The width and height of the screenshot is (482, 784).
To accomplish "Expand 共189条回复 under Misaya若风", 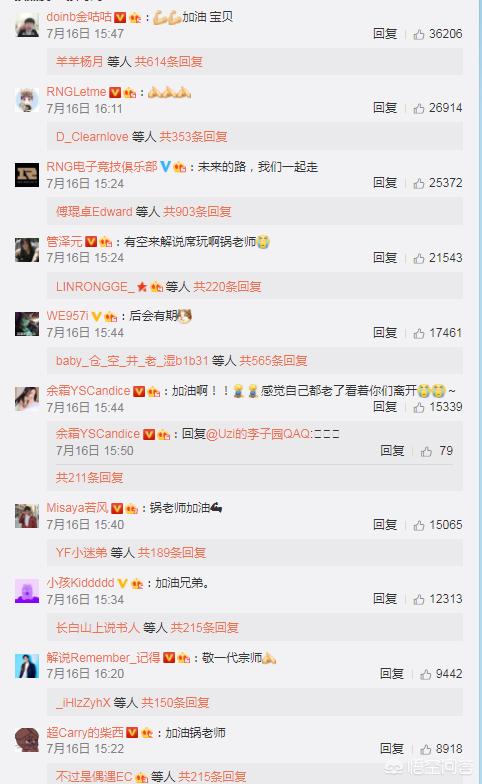I will [172, 552].
